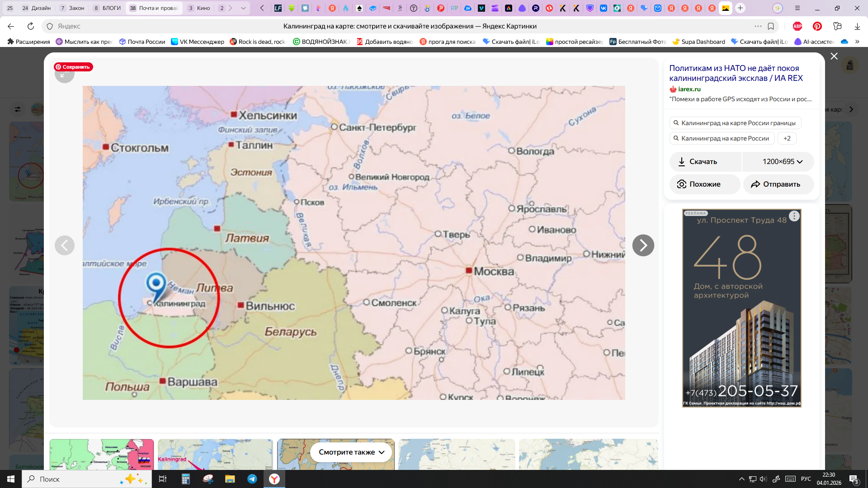The width and height of the screenshot is (868, 488).
Task: Open Adblock Plus extension icon
Action: point(797,26)
